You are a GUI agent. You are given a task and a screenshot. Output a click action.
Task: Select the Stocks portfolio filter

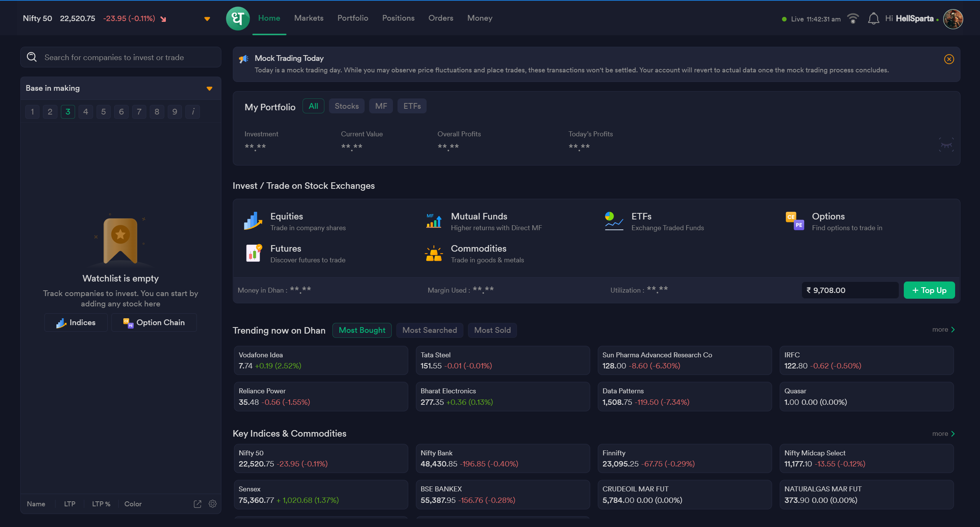[x=347, y=106]
